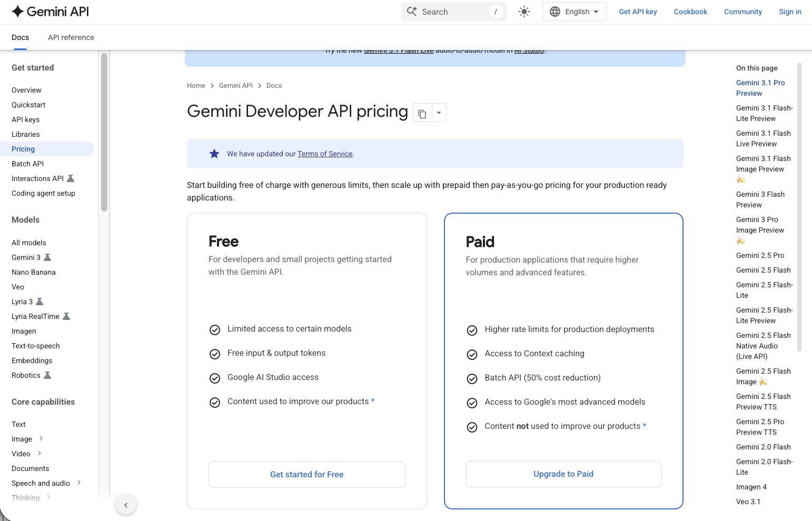Click the banana icon beside Gemini 2.5 Flash Image
This screenshot has height=521, width=812.
pyautogui.click(x=764, y=382)
